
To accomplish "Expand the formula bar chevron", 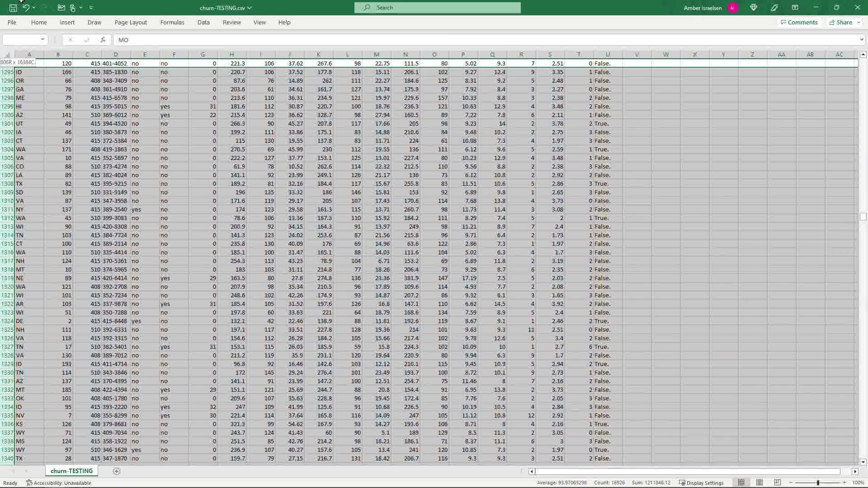I will tap(862, 40).
